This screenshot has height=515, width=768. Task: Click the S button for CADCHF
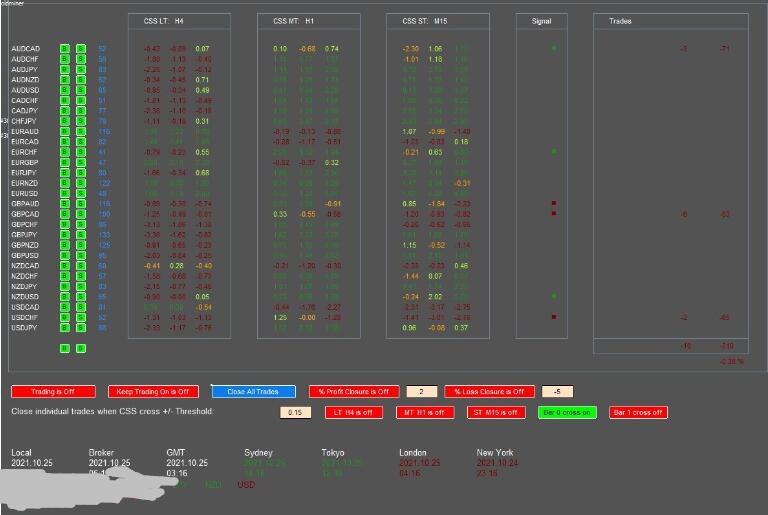click(x=81, y=100)
